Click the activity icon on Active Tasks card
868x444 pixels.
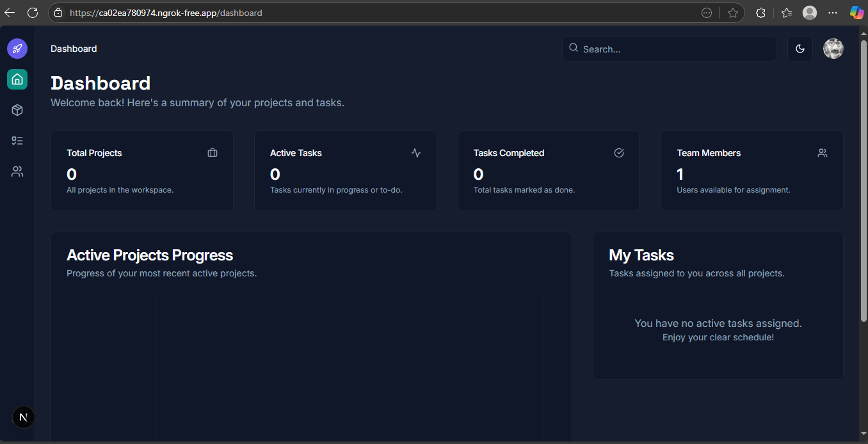point(416,153)
